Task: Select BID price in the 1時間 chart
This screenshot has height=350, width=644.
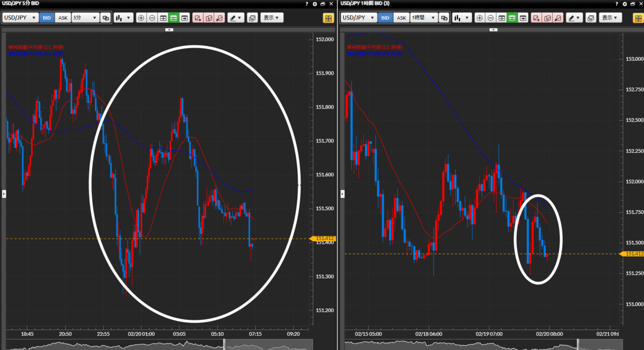Action: coord(385,18)
